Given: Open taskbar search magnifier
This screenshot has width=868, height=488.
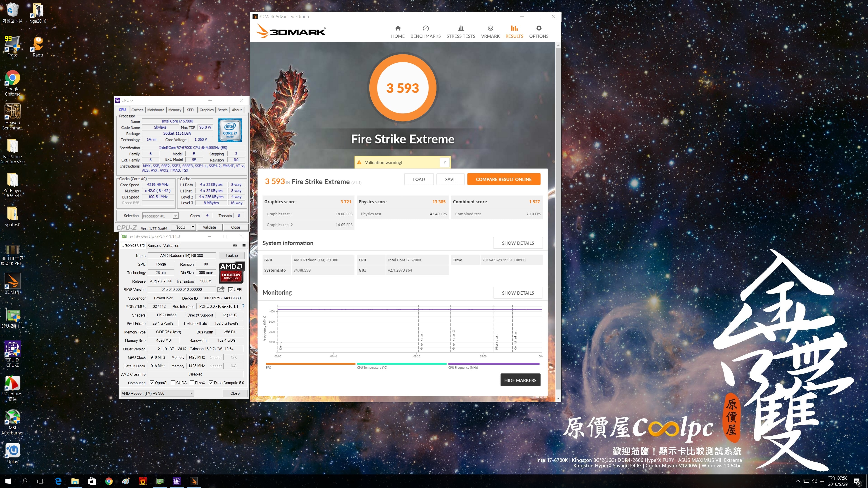Looking at the screenshot, I should 24,481.
